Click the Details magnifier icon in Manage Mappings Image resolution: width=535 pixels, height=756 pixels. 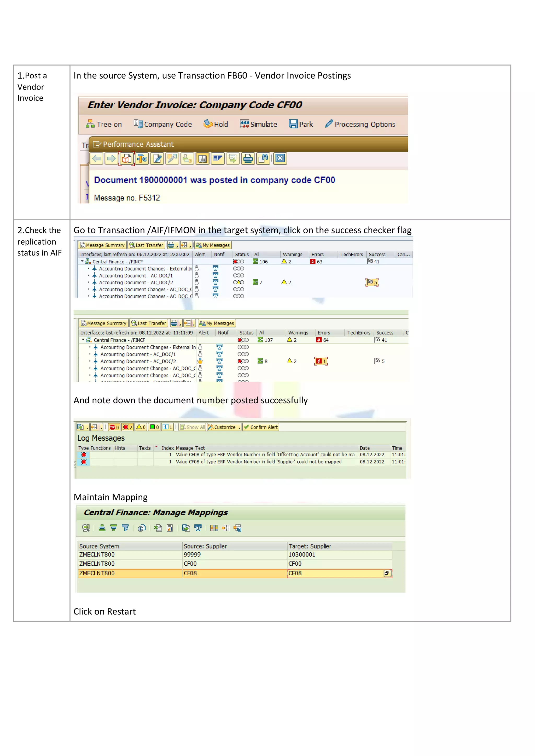[x=86, y=528]
